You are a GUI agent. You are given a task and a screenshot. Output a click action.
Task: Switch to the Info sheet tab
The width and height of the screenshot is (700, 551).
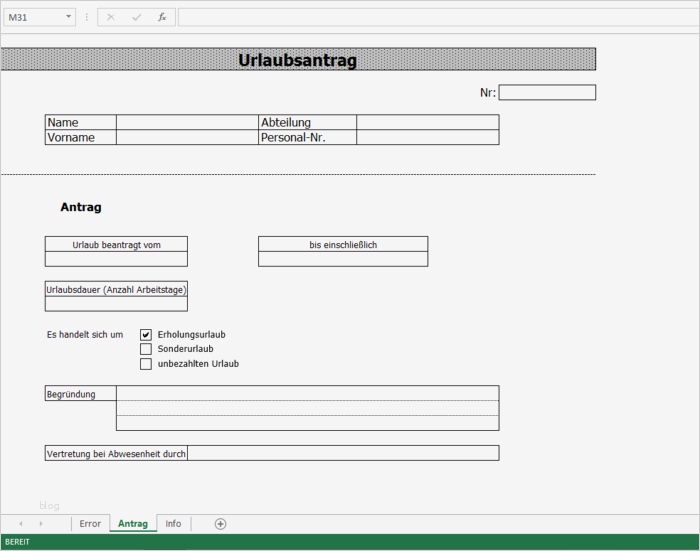click(173, 524)
